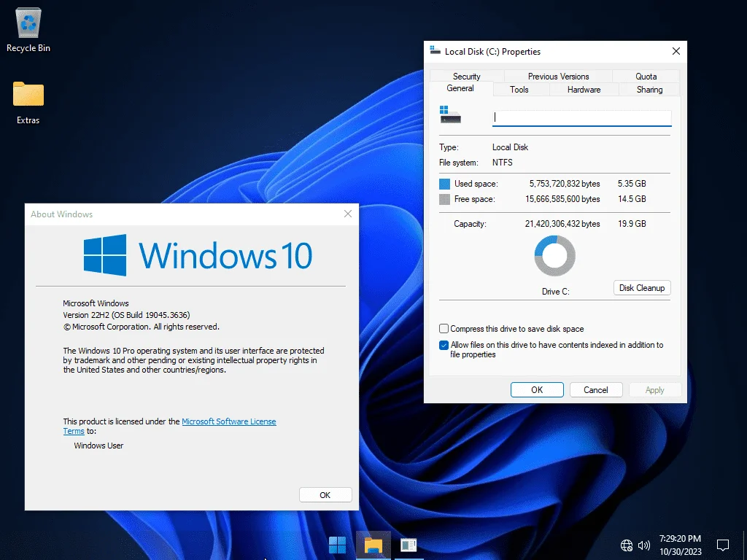Image resolution: width=747 pixels, height=560 pixels.
Task: Open the Microsoft Software License Terms link
Action: 228,421
